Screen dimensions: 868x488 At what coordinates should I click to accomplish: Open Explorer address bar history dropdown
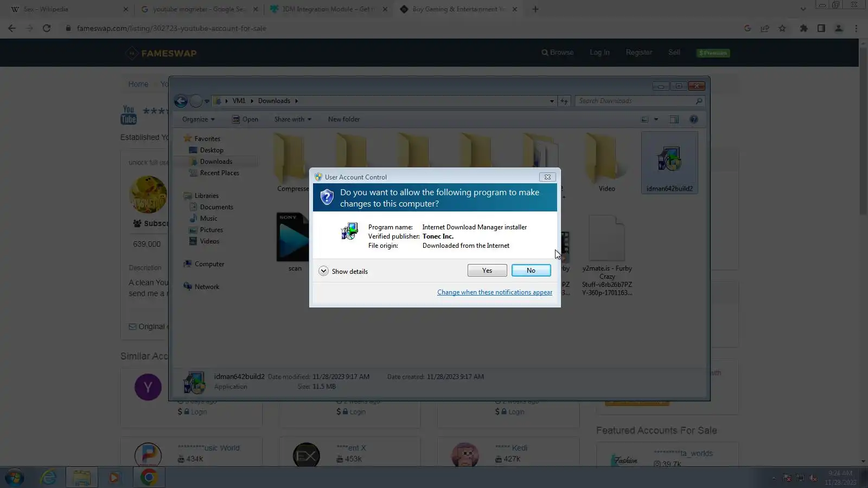[552, 101]
